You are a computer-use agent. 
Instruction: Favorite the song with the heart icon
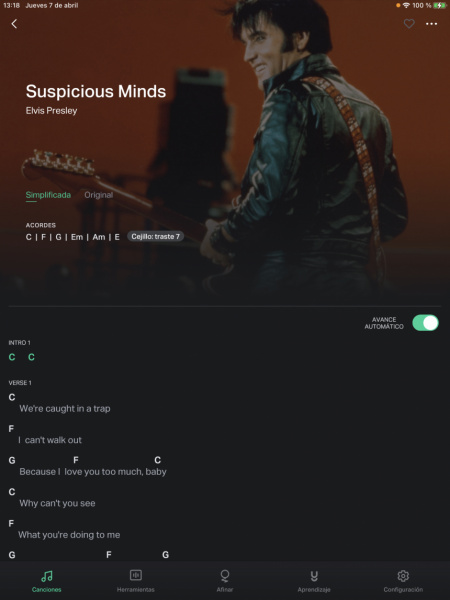[x=409, y=24]
